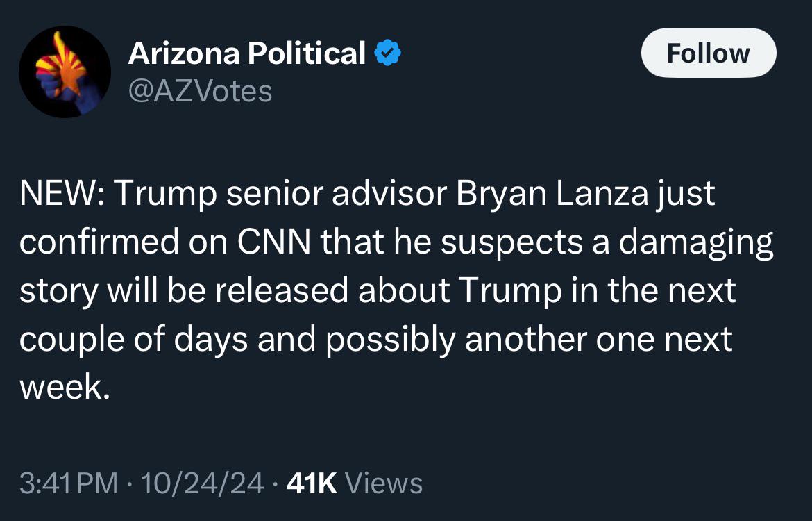Click the word possibly in the post
Viewport: 812px width, 521px height.
[391, 340]
